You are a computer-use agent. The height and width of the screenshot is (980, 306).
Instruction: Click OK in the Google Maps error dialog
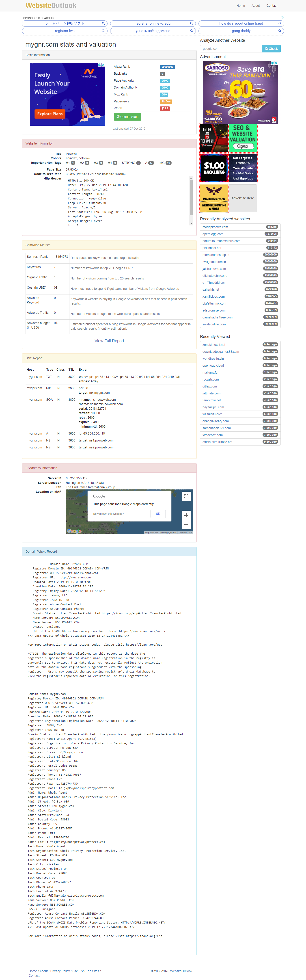(x=158, y=514)
